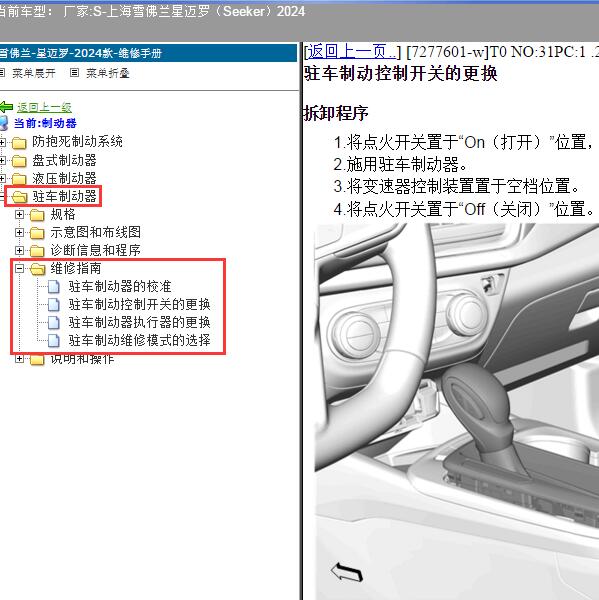Image resolution: width=599 pixels, height=600 pixels.
Task: Open the 驻车制动器的校准 page
Action: click(120, 286)
